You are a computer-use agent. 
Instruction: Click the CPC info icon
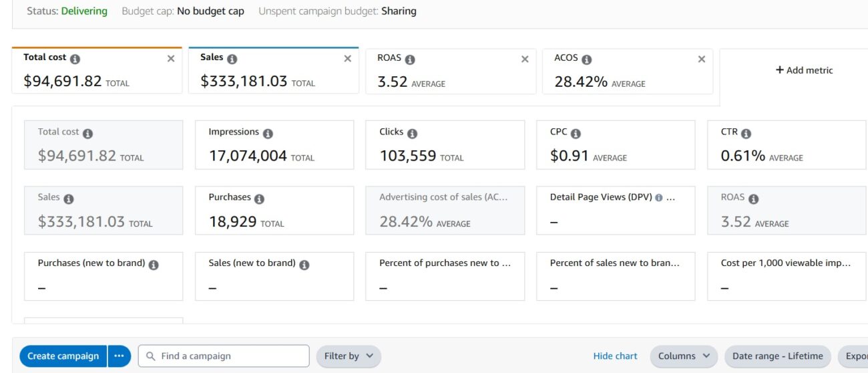576,134
